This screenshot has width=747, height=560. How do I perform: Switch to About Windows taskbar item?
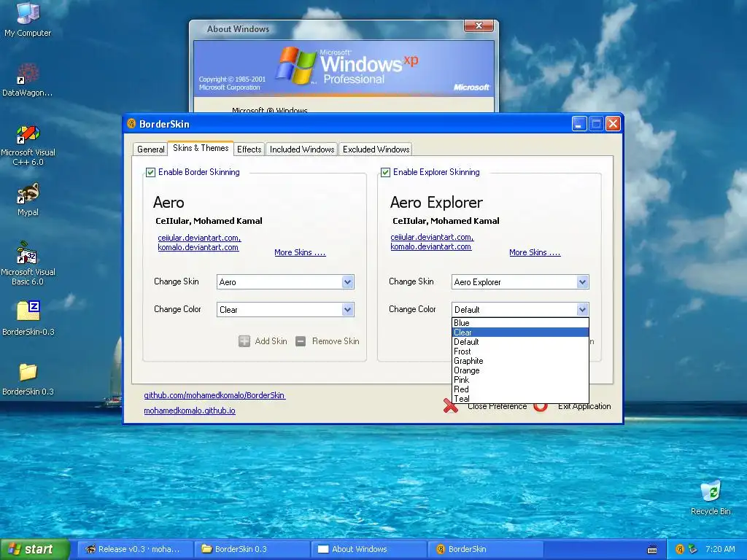tap(369, 549)
